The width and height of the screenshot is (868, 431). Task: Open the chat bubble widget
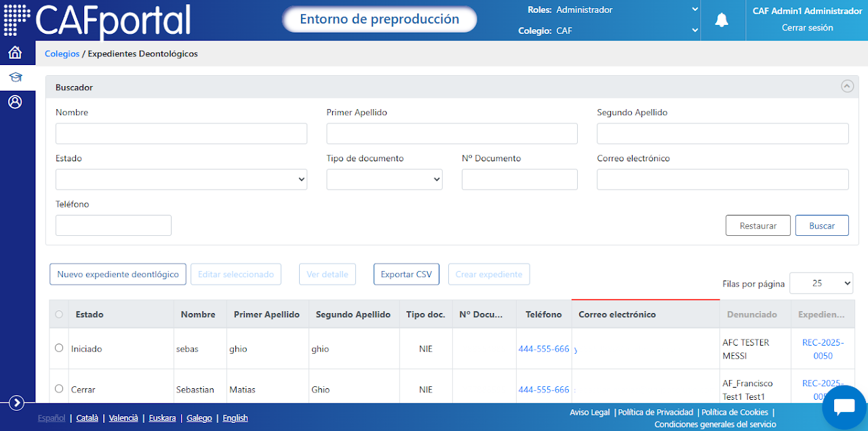click(x=844, y=407)
